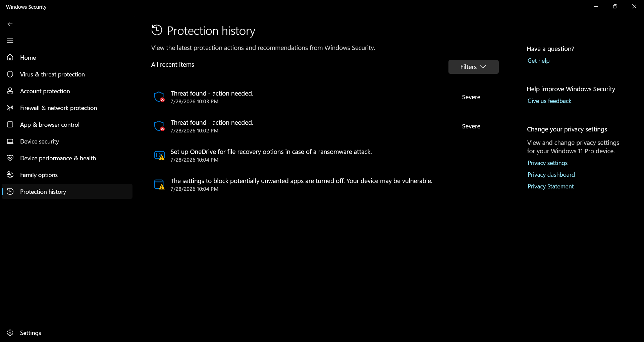Open the hamburger navigation menu icon
Viewport: 644px width, 342px height.
point(10,41)
